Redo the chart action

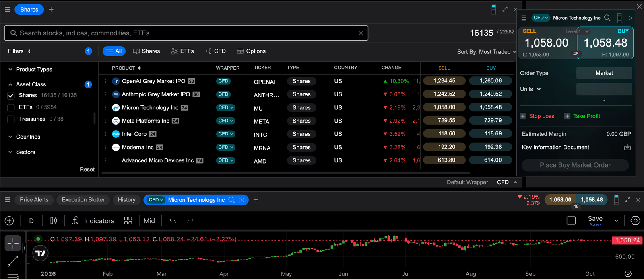pos(190,220)
